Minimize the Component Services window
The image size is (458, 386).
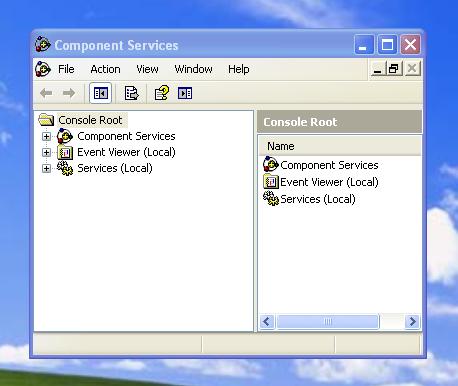click(364, 44)
